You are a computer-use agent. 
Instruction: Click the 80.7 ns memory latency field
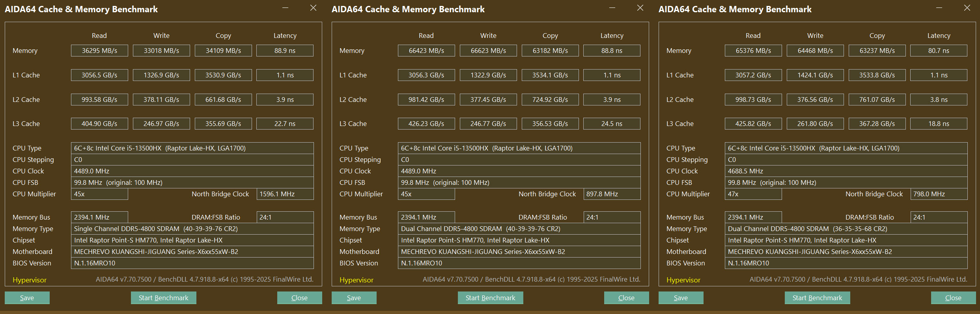(939, 51)
